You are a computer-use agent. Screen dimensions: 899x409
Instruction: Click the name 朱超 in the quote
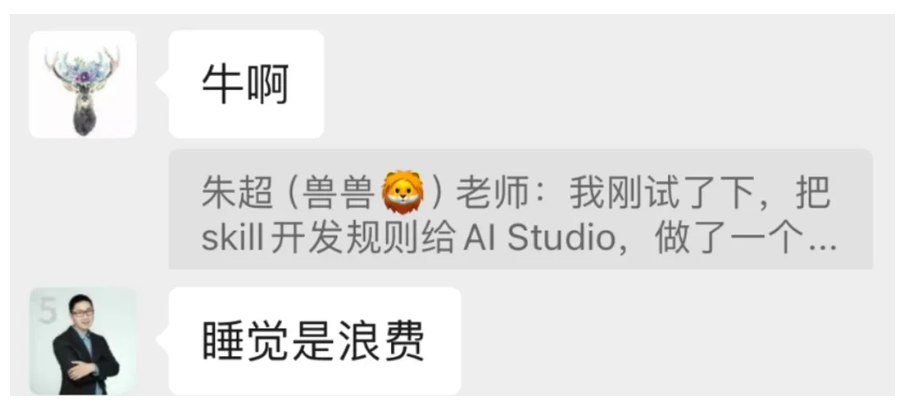pyautogui.click(x=237, y=194)
